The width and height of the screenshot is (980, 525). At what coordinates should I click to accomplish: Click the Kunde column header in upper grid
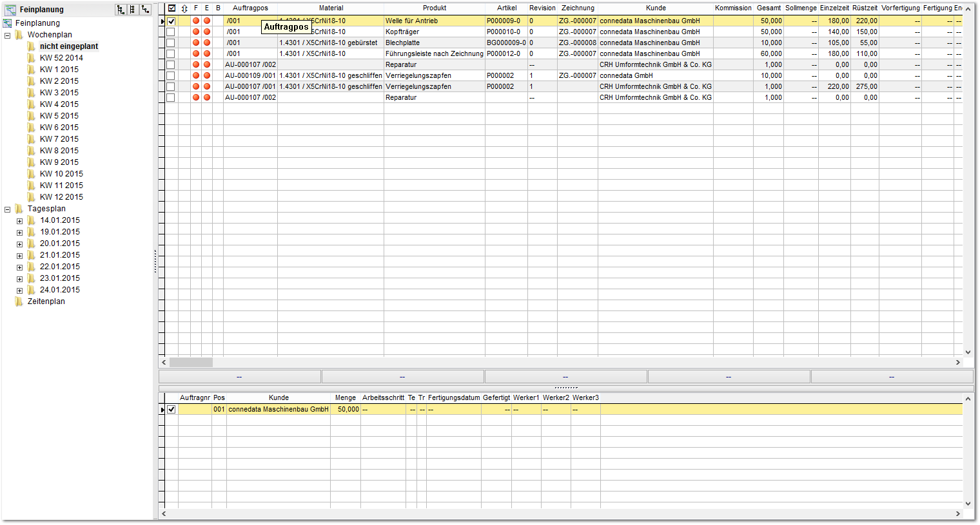656,8
